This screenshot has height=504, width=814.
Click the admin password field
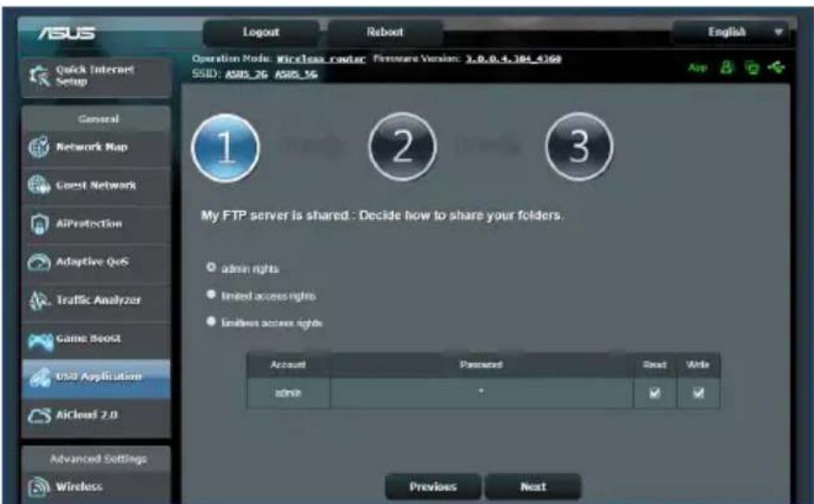[481, 393]
